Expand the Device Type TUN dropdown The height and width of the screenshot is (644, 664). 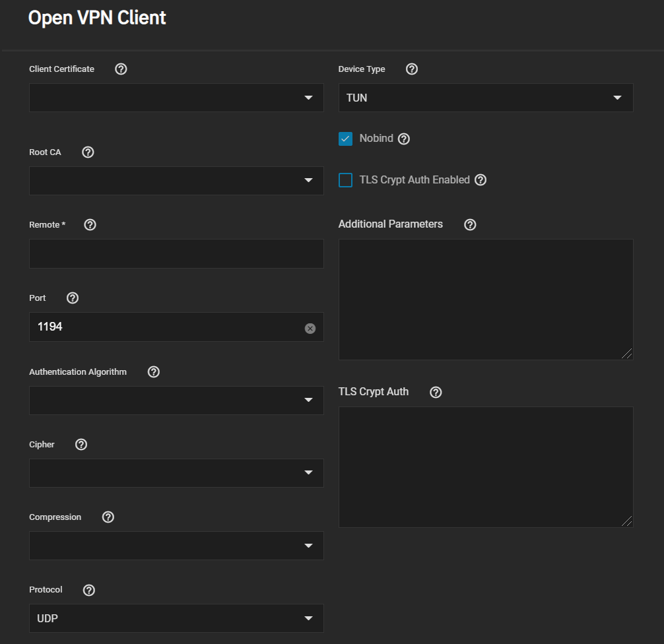485,98
